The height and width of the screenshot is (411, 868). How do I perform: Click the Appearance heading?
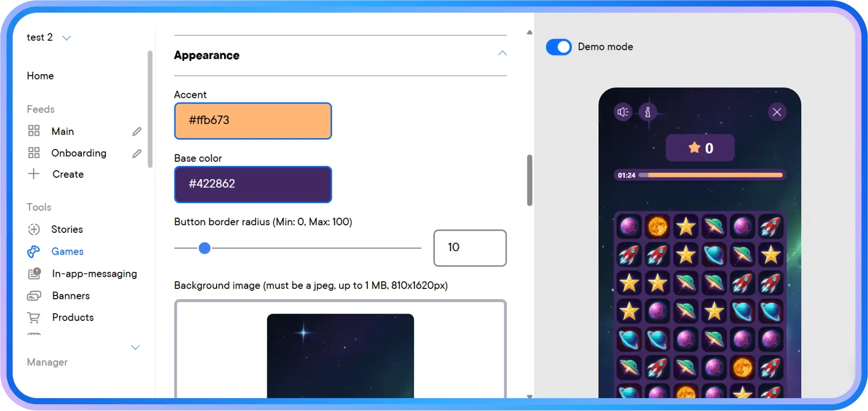click(x=207, y=55)
